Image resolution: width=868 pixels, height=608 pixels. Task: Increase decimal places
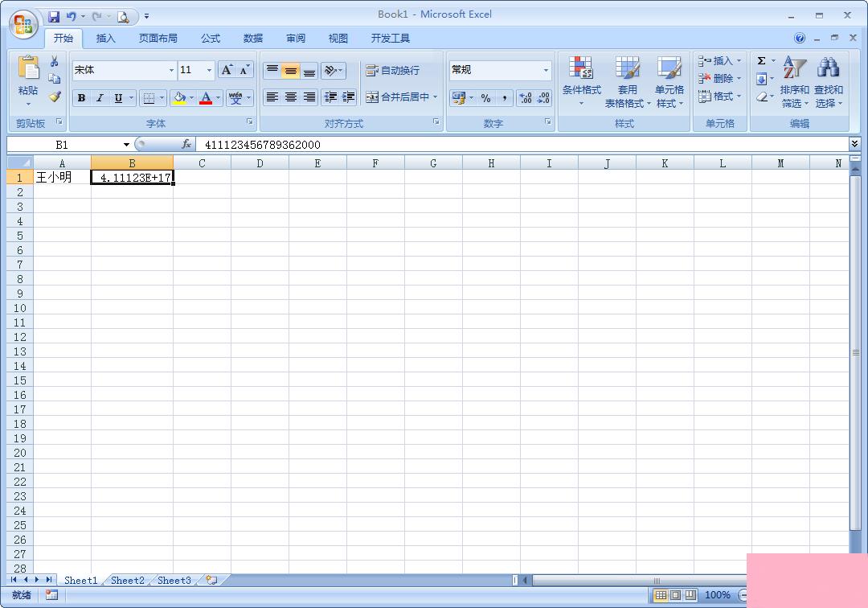pos(525,98)
